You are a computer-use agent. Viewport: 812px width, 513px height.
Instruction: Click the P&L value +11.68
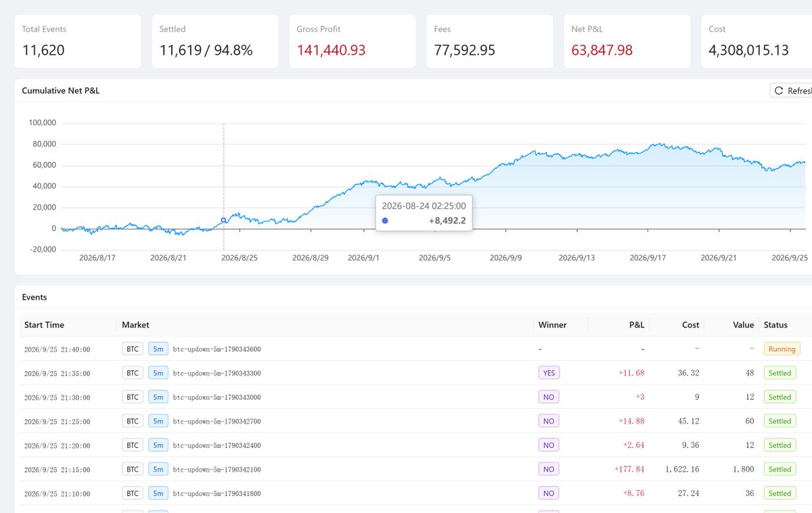pyautogui.click(x=631, y=373)
